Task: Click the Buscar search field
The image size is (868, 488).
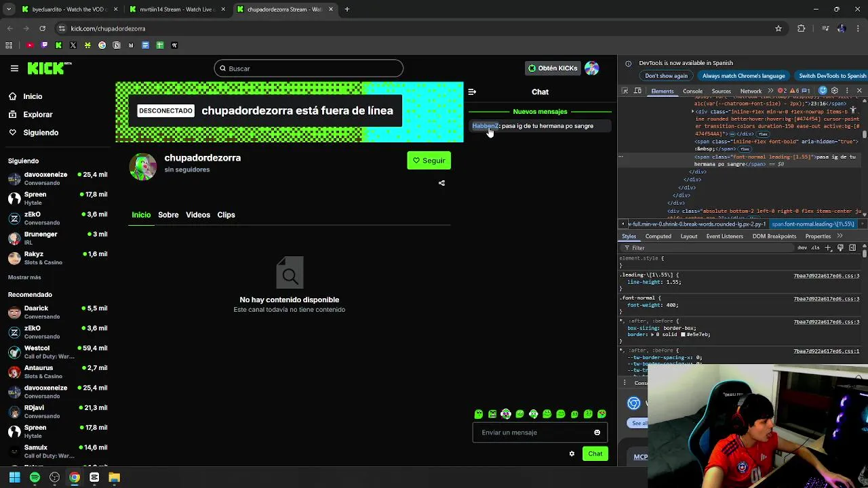Action: click(309, 68)
